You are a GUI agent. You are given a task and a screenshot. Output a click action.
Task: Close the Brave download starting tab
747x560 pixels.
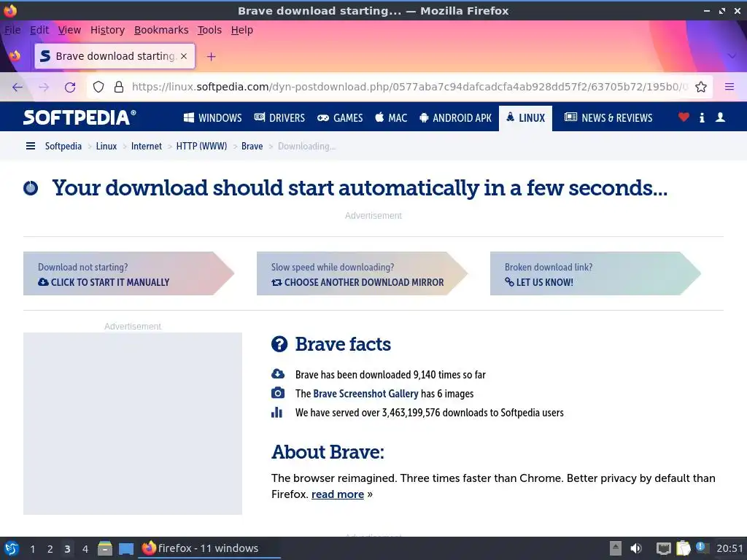point(184,56)
